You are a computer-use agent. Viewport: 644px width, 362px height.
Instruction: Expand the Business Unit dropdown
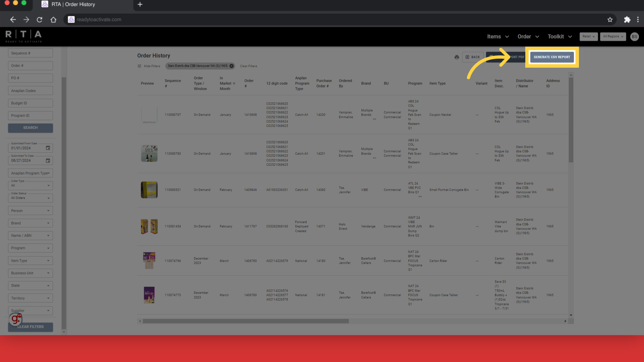(x=30, y=273)
